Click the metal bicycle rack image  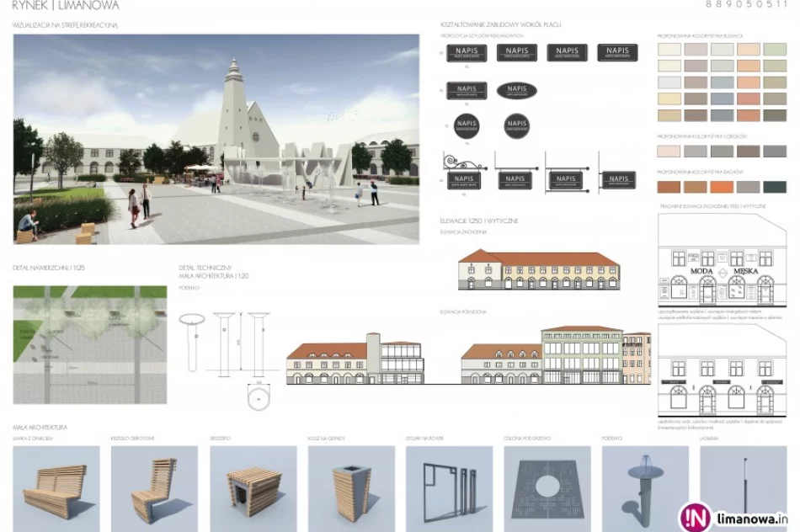pos(449,488)
